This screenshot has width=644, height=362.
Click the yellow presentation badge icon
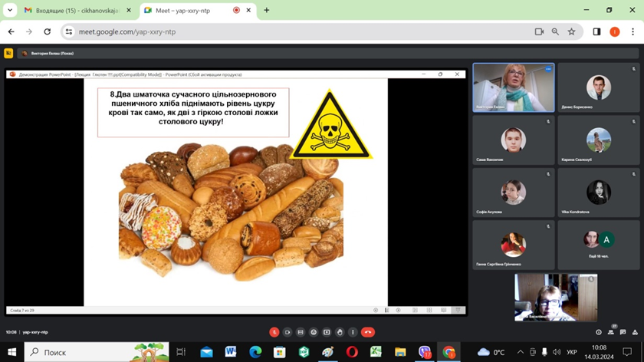pyautogui.click(x=8, y=53)
